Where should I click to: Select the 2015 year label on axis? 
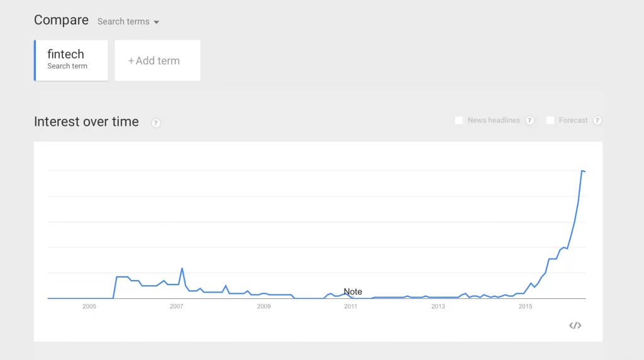(x=525, y=307)
